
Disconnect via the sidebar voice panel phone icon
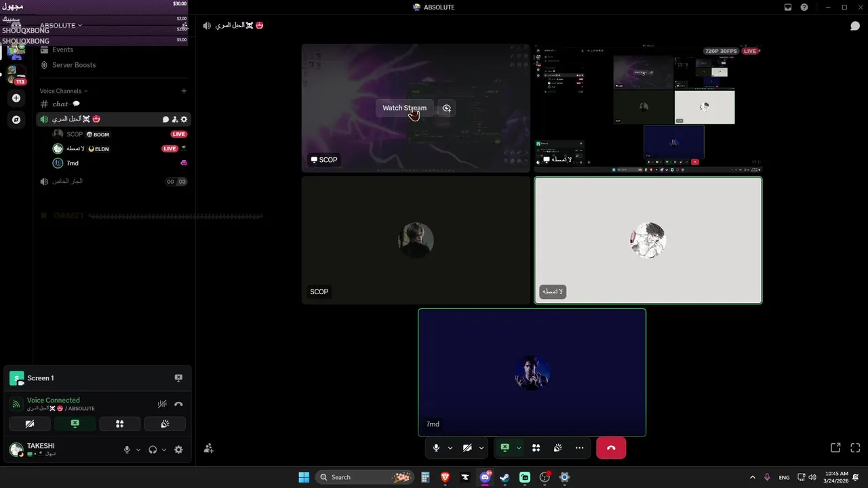[178, 404]
